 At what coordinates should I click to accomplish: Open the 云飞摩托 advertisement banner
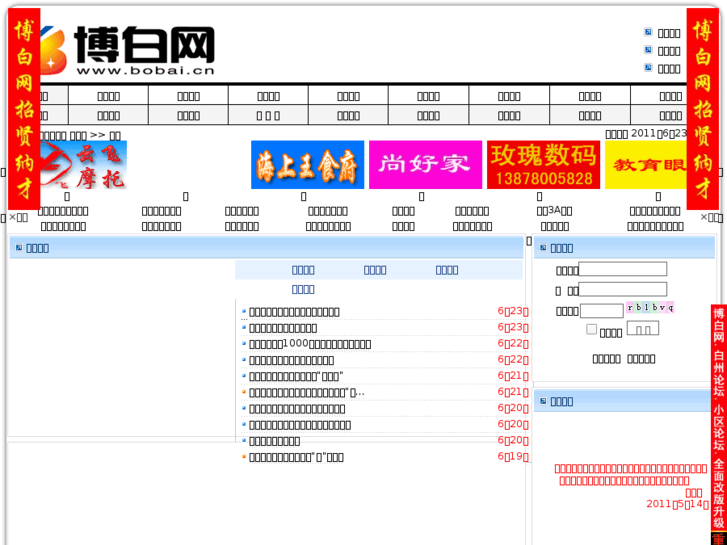pyautogui.click(x=83, y=165)
